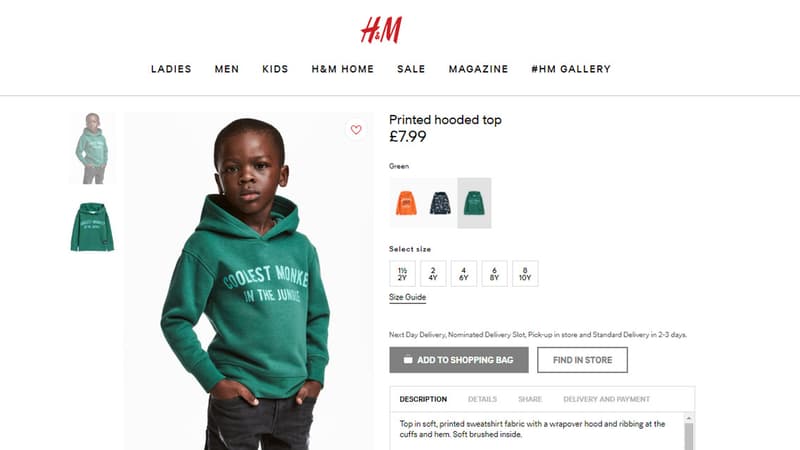800x450 pixels.
Task: Switch to the Details tab
Action: (x=482, y=399)
